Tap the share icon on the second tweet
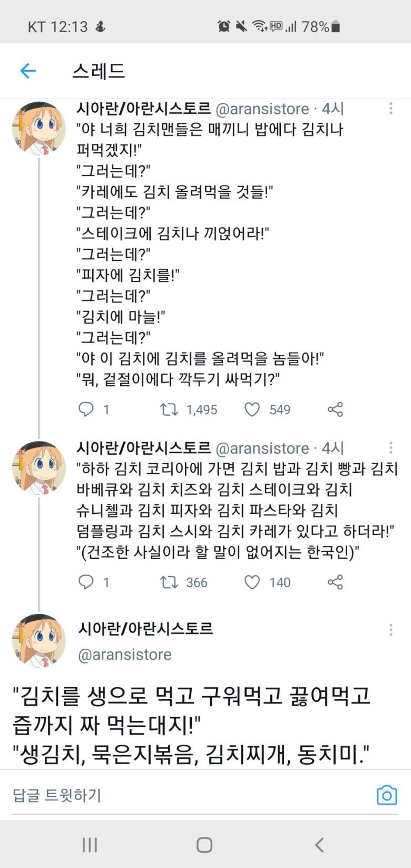 (x=335, y=582)
